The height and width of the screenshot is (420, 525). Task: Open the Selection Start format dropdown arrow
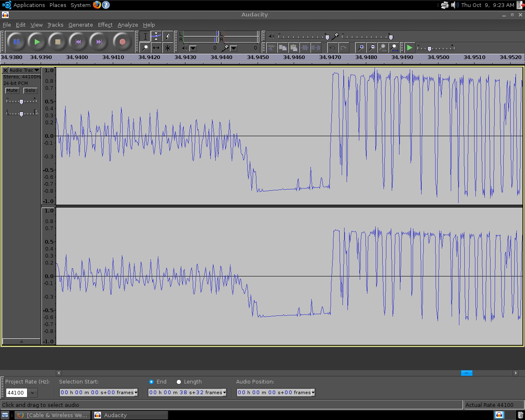point(136,393)
